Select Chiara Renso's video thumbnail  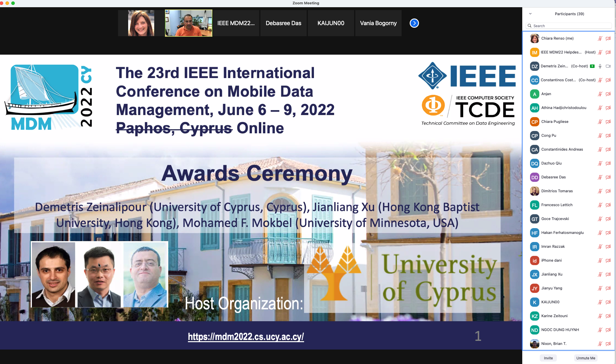click(x=141, y=23)
